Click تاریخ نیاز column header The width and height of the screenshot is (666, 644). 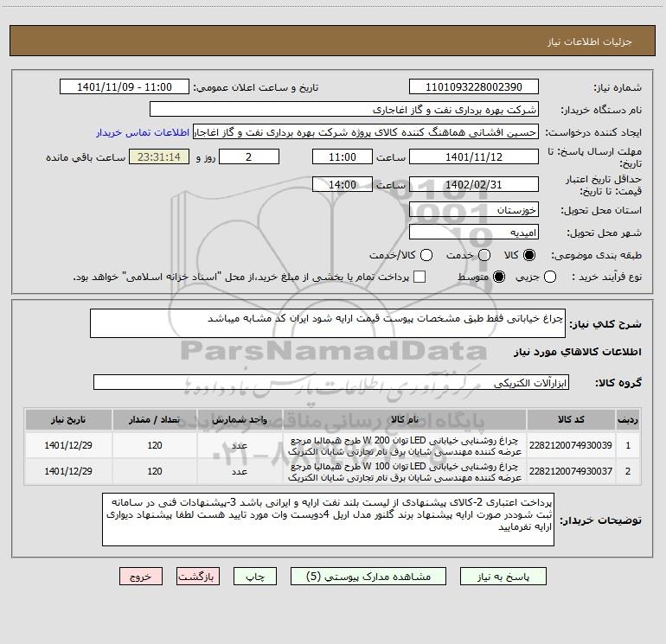pyautogui.click(x=68, y=419)
